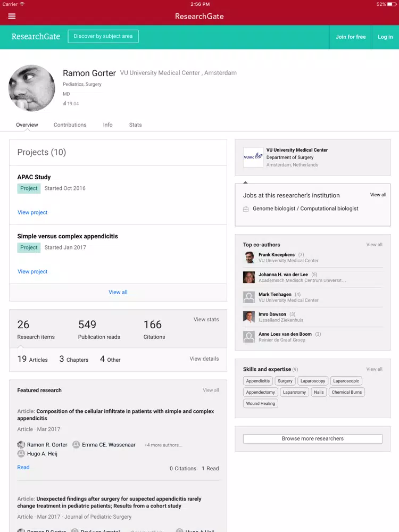This screenshot has width=399, height=532.
Task: Click Mark Tenhagen placeholder avatar
Action: click(249, 297)
